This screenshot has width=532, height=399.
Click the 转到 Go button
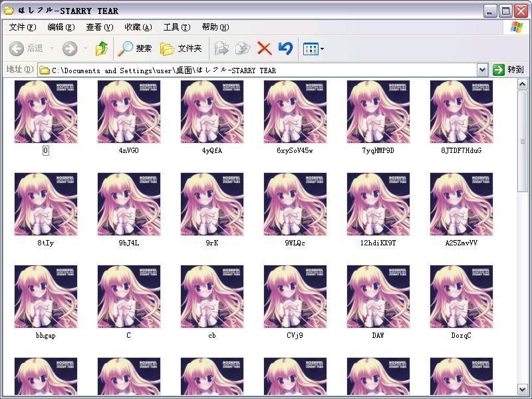pos(508,70)
